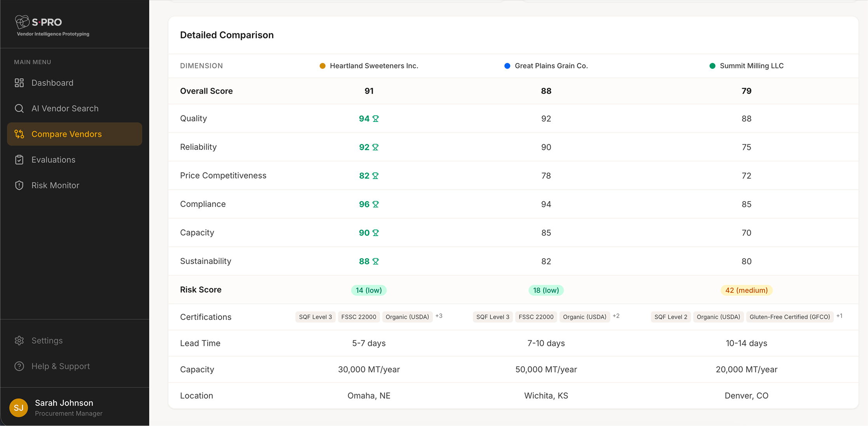
Task: Click the trophy icon beside Quality score 94
Action: point(376,119)
